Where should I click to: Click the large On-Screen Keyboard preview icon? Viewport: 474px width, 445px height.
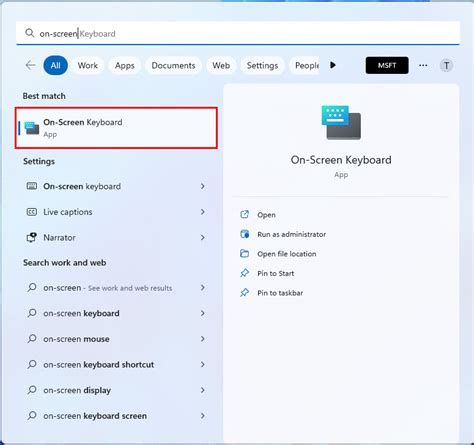pos(341,122)
